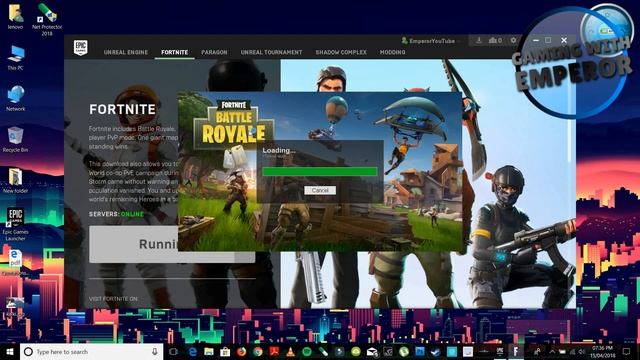The image size is (640, 360).
Task: Click the Loading... dialog text
Action: 279,150
